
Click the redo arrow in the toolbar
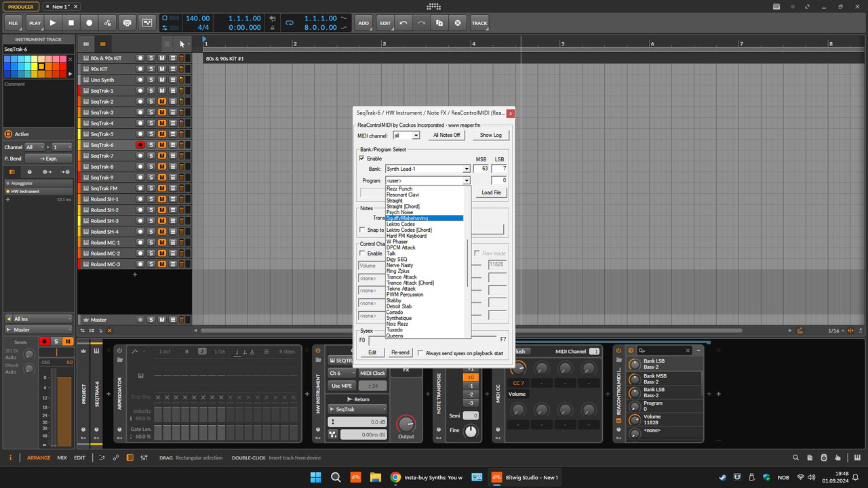click(x=421, y=23)
